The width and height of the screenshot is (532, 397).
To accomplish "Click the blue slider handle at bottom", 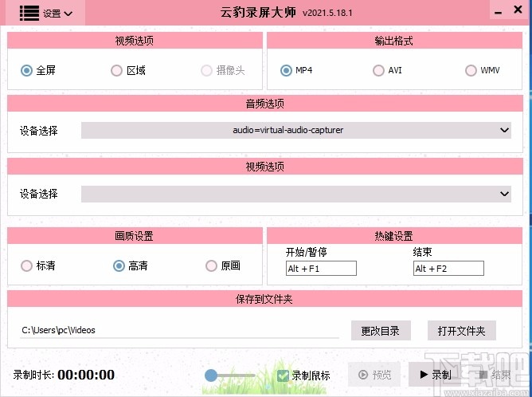I will (x=211, y=375).
